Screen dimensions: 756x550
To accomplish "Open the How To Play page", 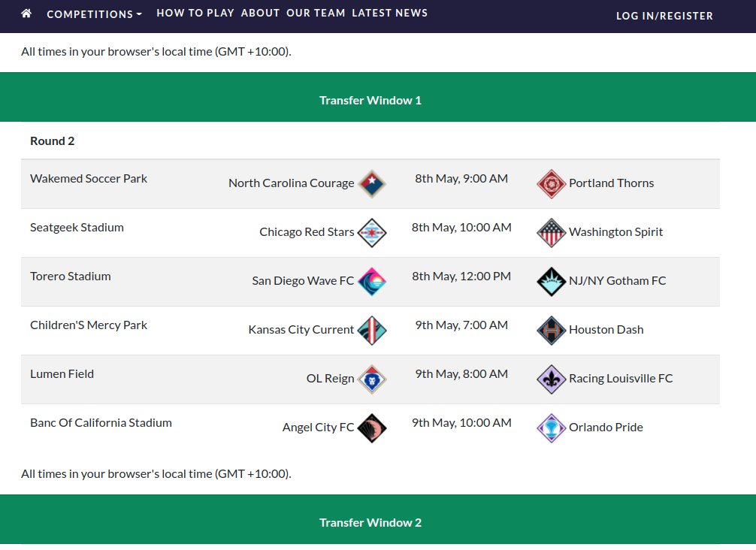I will pyautogui.click(x=195, y=13).
